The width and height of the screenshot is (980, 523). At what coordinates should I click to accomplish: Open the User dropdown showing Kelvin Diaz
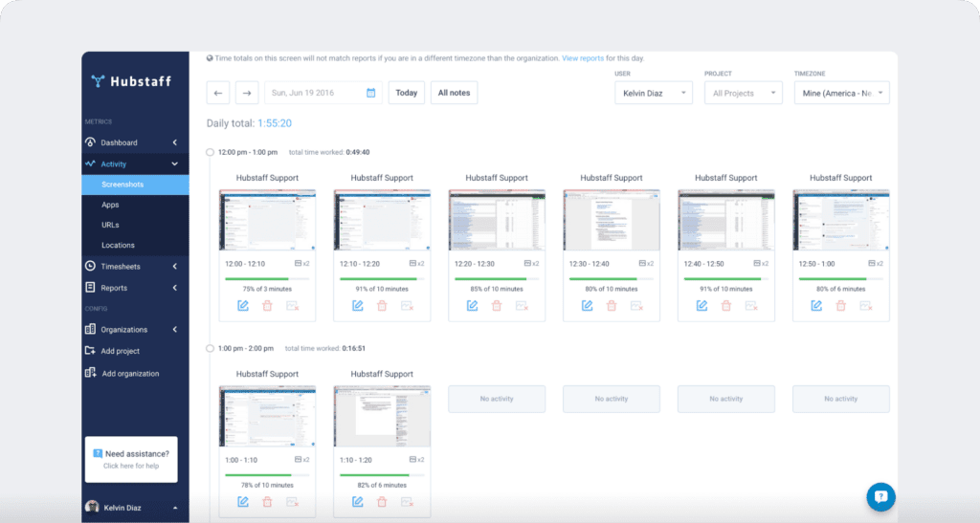click(653, 93)
